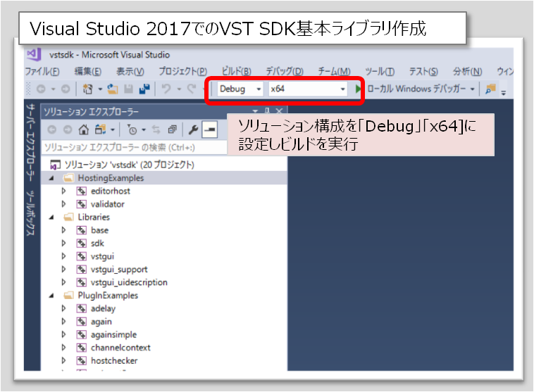Viewport: 534px width, 392px height.
Task: Collapse the Libraries folder
Action: tap(51, 217)
